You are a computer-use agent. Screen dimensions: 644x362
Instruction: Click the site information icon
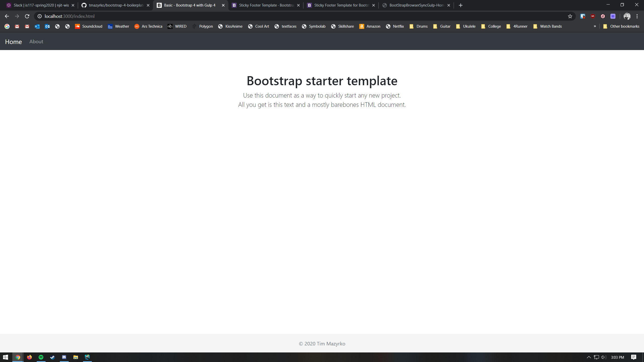coord(39,16)
